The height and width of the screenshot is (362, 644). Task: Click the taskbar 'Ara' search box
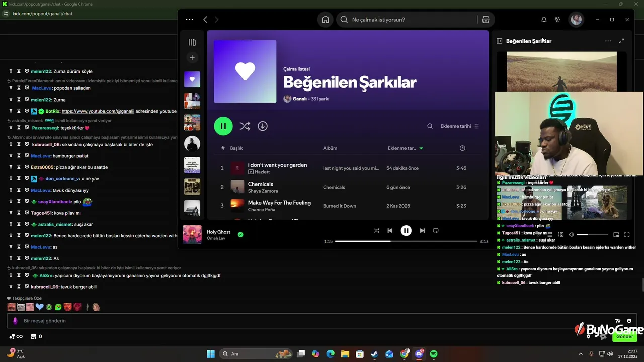point(257,354)
